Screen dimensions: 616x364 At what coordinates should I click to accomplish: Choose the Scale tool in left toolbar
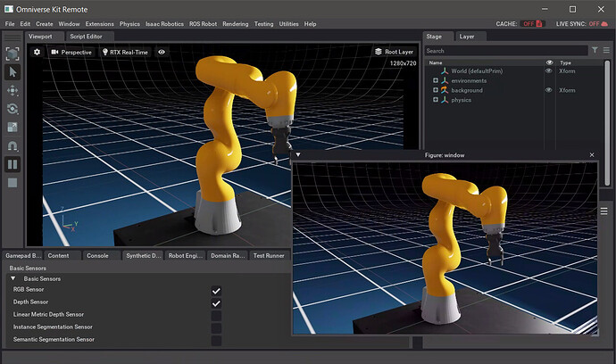click(12, 128)
